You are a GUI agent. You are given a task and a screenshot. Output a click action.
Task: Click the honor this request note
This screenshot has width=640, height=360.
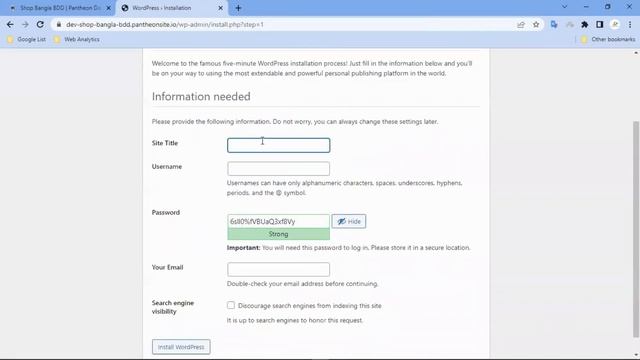295,320
